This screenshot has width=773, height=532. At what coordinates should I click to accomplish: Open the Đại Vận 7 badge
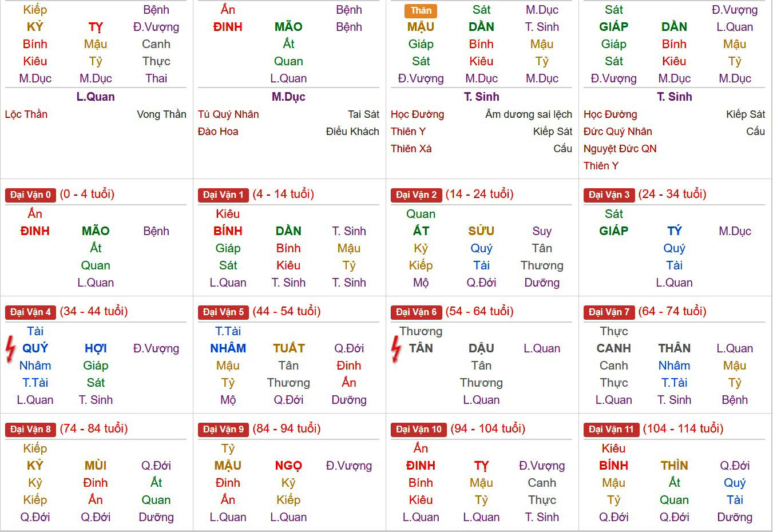[x=609, y=312]
